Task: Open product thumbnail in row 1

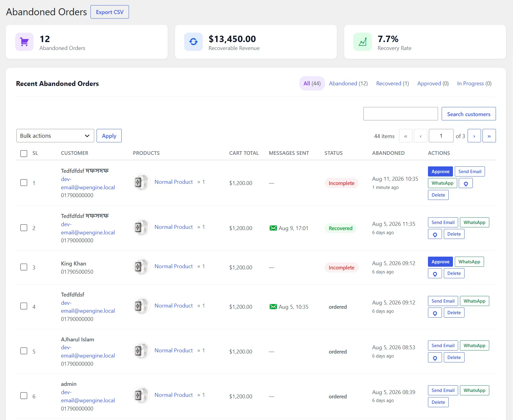Action: pos(141,182)
